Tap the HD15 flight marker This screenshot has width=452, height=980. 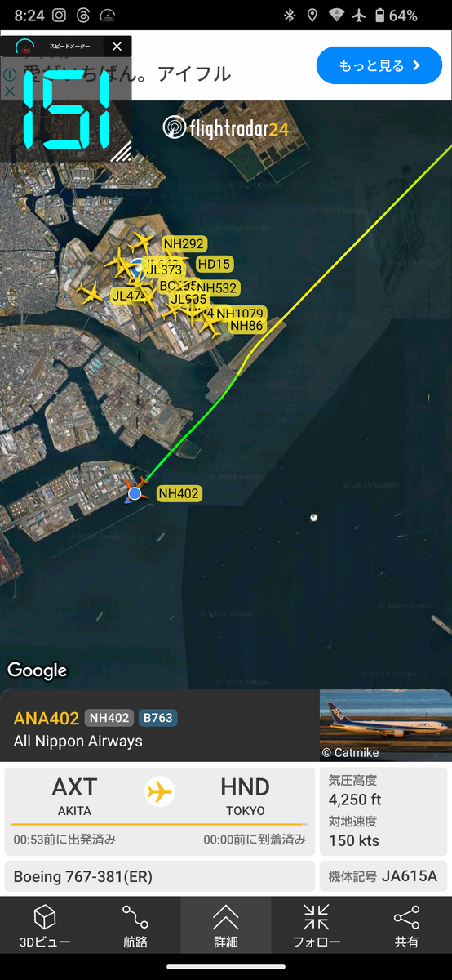pyautogui.click(x=215, y=264)
